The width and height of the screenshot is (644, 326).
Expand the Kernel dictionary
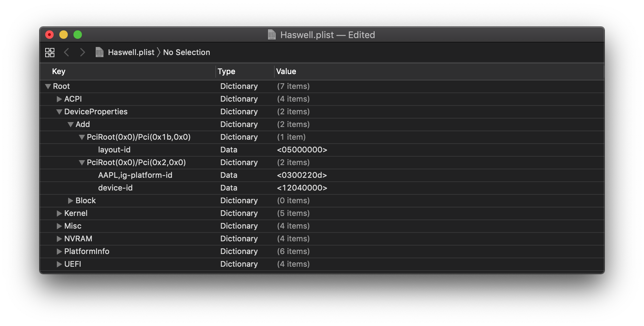pyautogui.click(x=59, y=213)
